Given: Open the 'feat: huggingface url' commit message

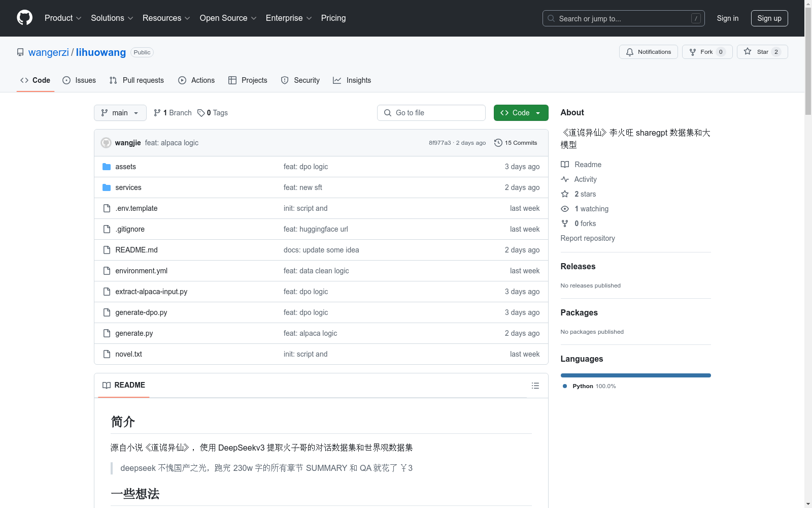Looking at the screenshot, I should [316, 229].
